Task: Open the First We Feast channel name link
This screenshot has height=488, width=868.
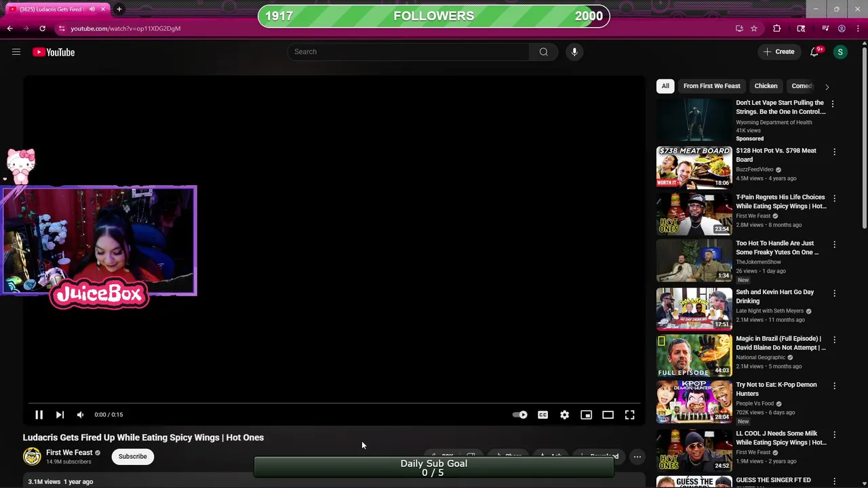Action: coord(69,452)
